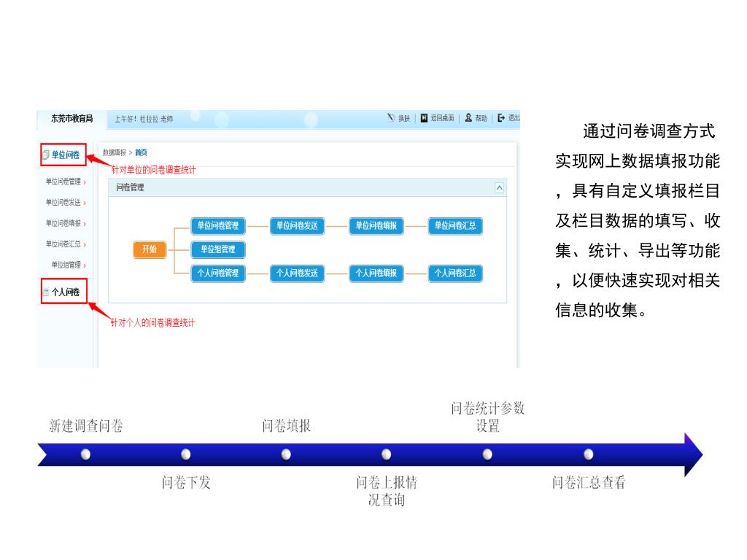The image size is (747, 560).
Task: Click the timeline marker for 新建调查问卷
Action: tap(86, 454)
